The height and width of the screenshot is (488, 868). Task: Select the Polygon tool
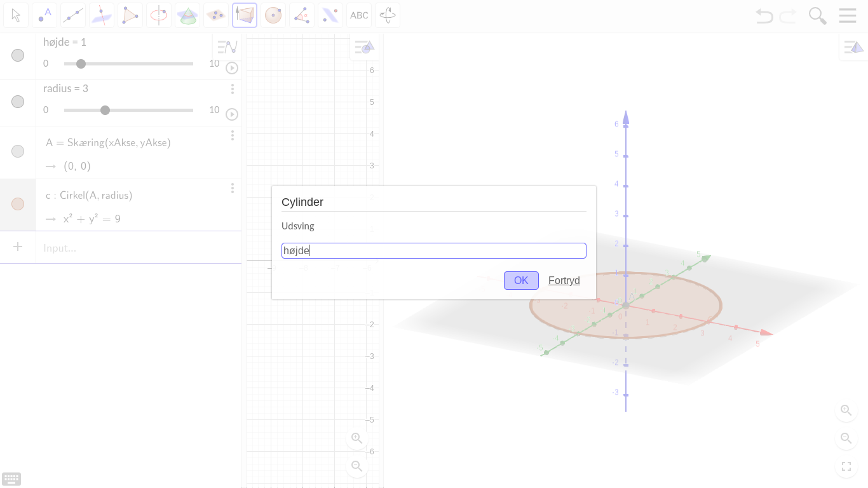point(130,15)
